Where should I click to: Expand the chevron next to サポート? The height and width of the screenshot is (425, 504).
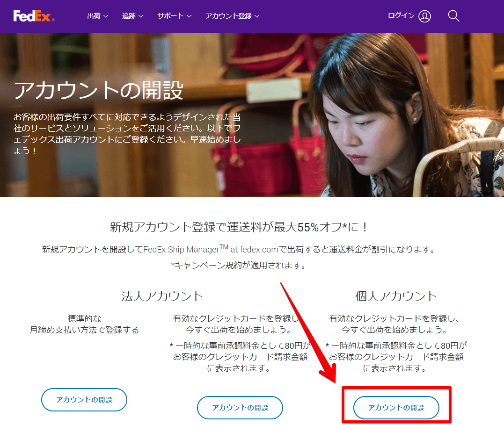click(x=189, y=16)
